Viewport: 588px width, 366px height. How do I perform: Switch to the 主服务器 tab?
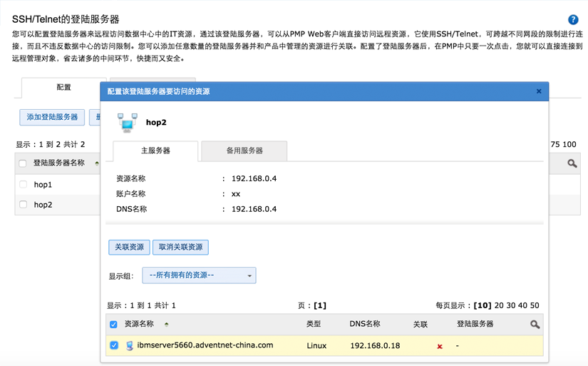click(x=155, y=151)
